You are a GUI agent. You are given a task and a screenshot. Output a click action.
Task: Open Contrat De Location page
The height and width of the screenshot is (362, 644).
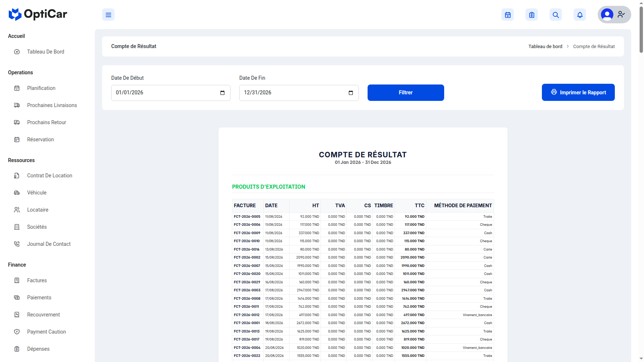[x=50, y=176]
